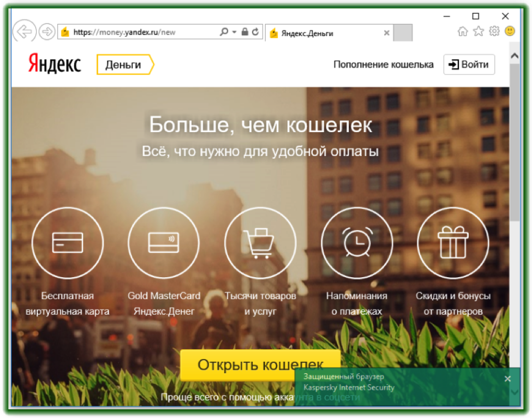
Task: Click the Скидки и бонусы от партнеров caption
Action: (x=453, y=303)
